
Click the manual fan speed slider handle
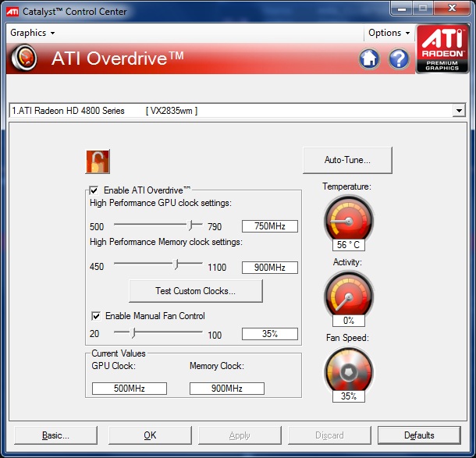tap(133, 332)
